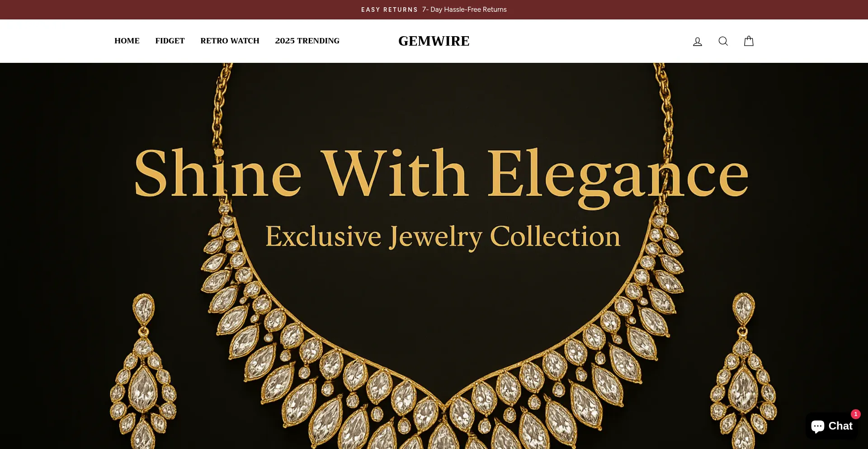868x449 pixels.
Task: Open the Chat button label
Action: pyautogui.click(x=840, y=426)
